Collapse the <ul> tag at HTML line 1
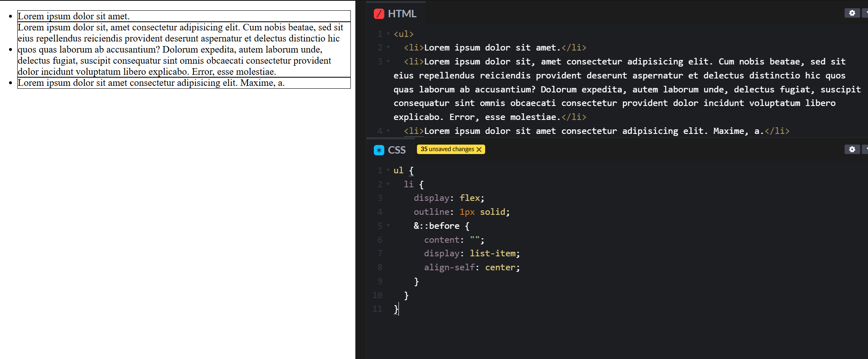This screenshot has height=359, width=868. [x=388, y=34]
